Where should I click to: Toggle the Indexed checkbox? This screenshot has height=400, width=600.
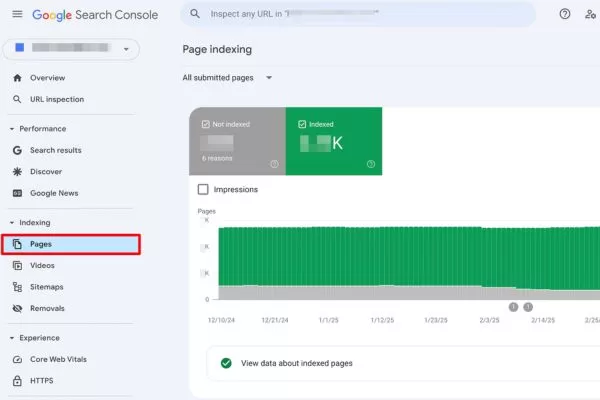(302, 124)
